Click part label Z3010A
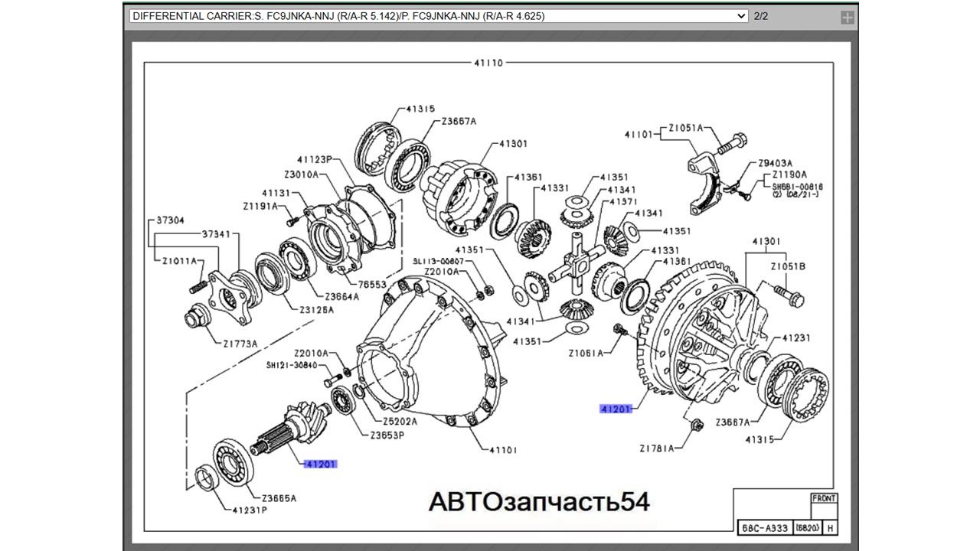980x551 pixels. click(x=301, y=174)
